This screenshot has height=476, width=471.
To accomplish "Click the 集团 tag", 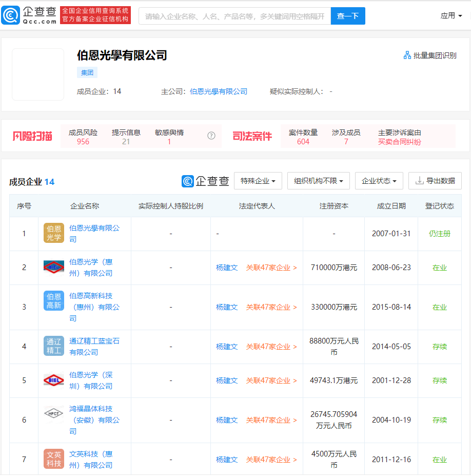I will (x=87, y=72).
